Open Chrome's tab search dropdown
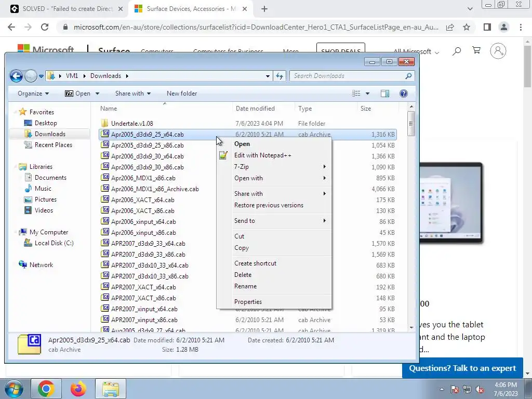This screenshot has height=399, width=532. point(470,9)
